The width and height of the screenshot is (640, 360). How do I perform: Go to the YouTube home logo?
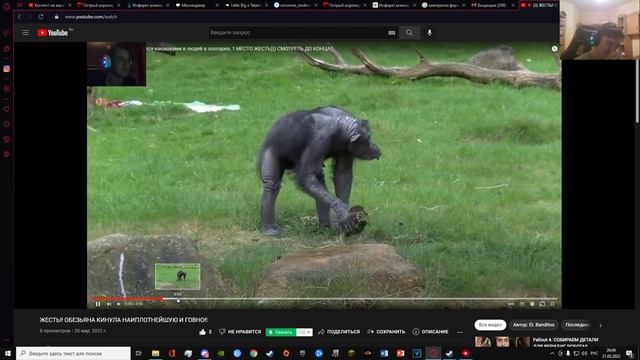pyautogui.click(x=53, y=33)
